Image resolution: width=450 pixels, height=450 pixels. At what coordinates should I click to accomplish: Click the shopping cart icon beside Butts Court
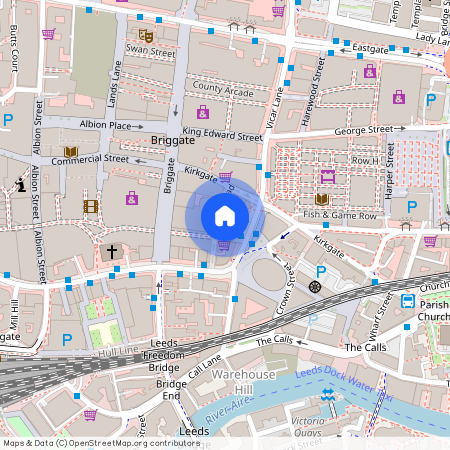point(49,34)
